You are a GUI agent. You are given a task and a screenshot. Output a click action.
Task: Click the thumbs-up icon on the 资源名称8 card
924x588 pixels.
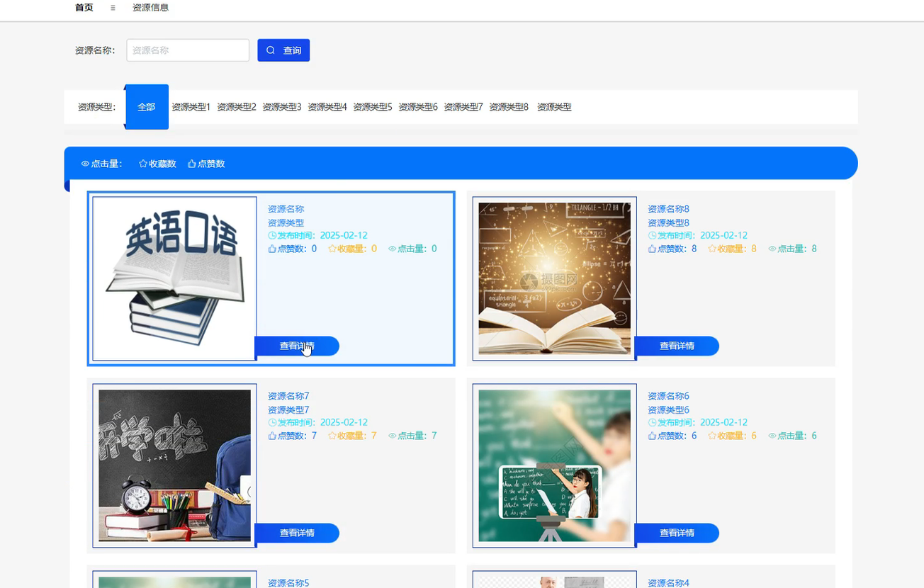[x=652, y=249]
